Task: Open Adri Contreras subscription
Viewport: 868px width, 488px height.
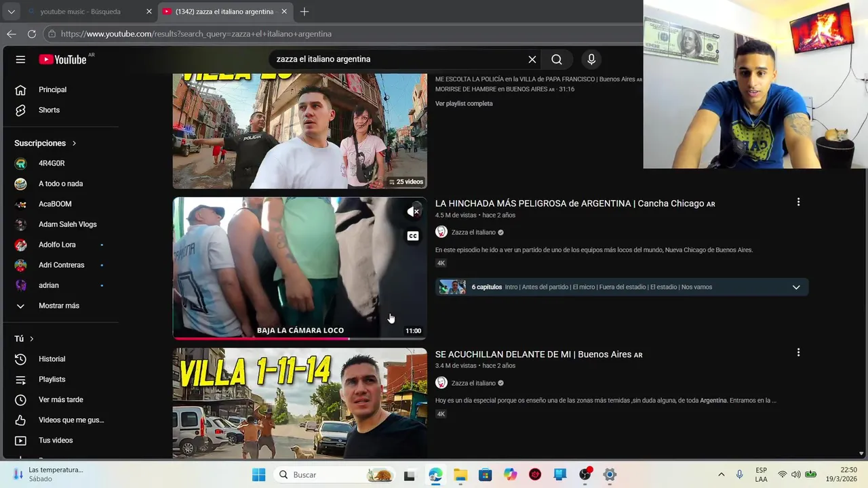Action: pos(61,265)
